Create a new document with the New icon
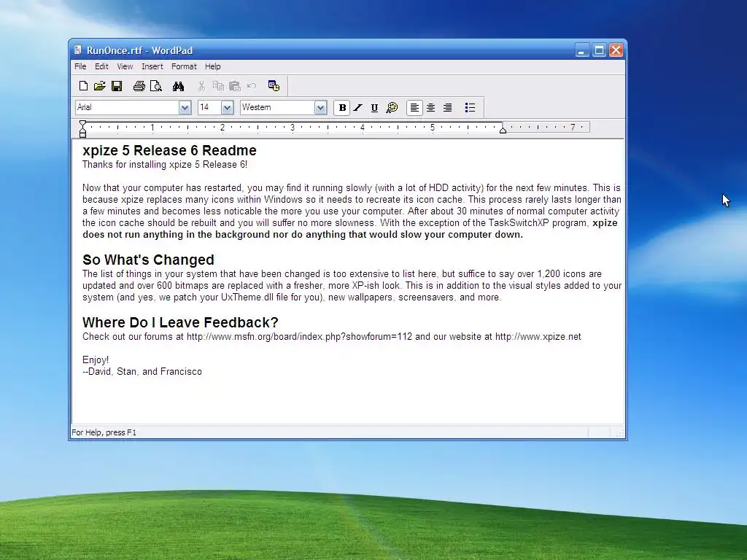Screen dimensions: 747x560 pyautogui.click(x=83, y=86)
